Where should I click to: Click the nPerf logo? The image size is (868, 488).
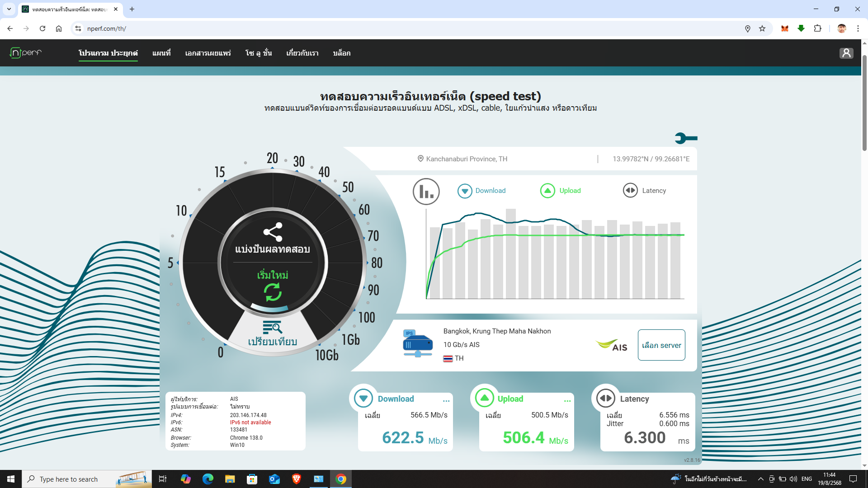pyautogui.click(x=26, y=53)
